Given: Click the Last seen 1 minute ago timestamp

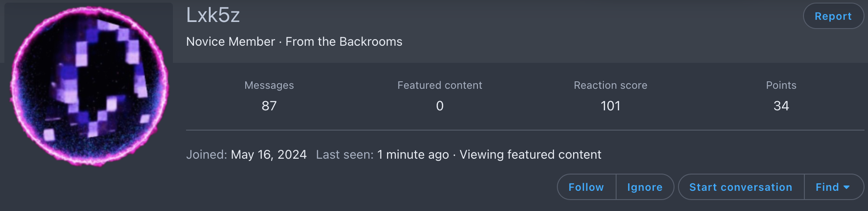Looking at the screenshot, I should pos(413,155).
